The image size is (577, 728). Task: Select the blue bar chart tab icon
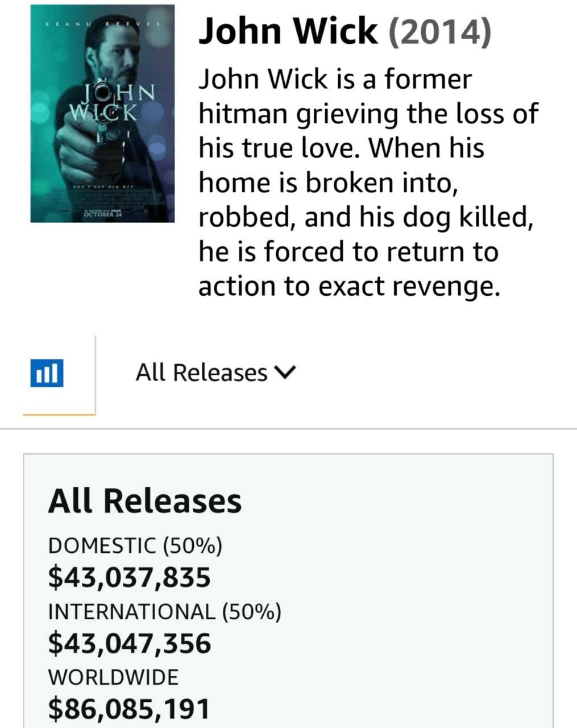(47, 373)
